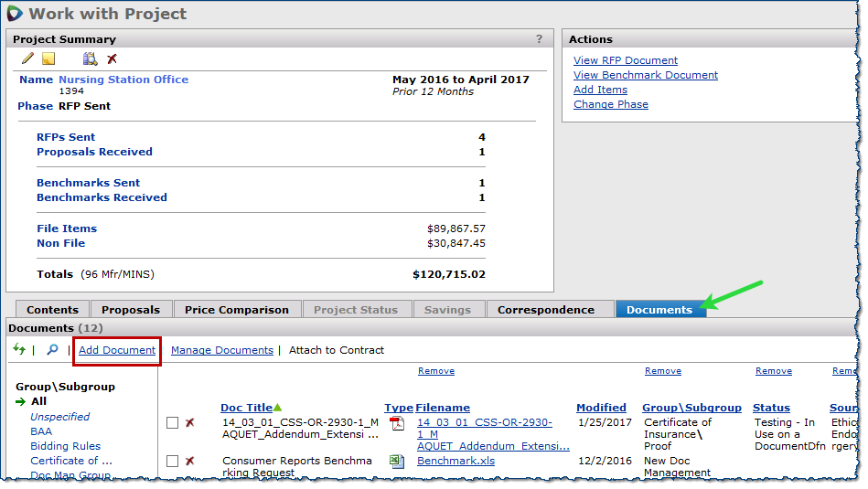This screenshot has height=489, width=868.
Task: Click the pencil edit icon in Project Summary
Action: click(27, 58)
